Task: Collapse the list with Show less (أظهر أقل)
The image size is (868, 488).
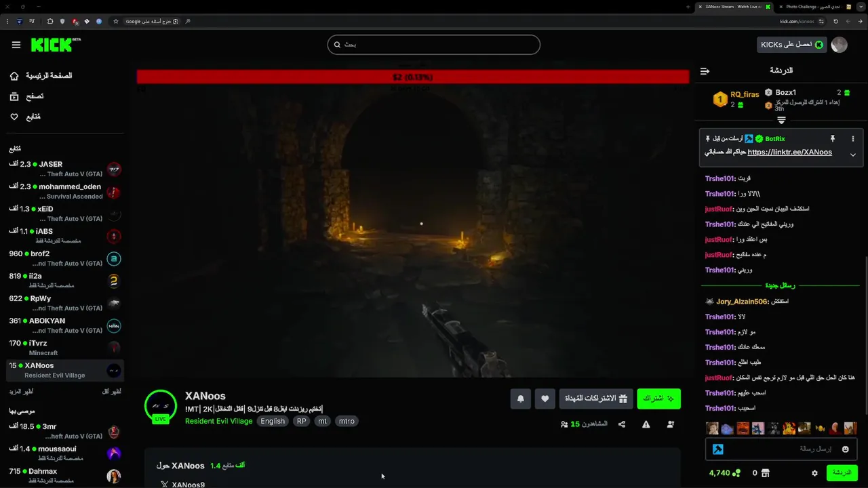Action: tap(111, 392)
